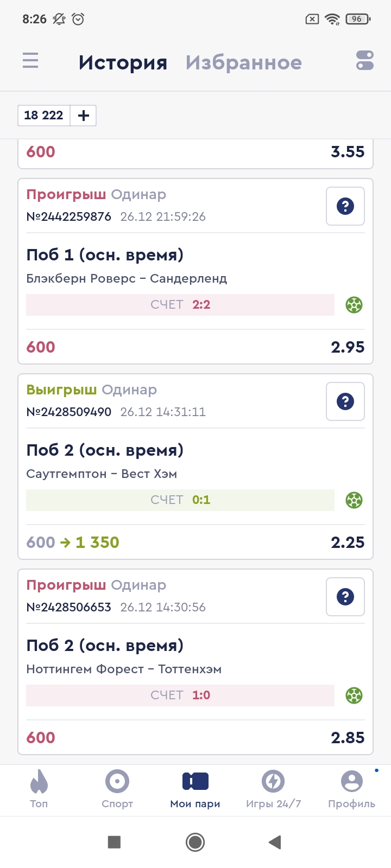Viewport: 391px width, 868px height.
Task: Open help for bet №2442259876
Action: 345,206
